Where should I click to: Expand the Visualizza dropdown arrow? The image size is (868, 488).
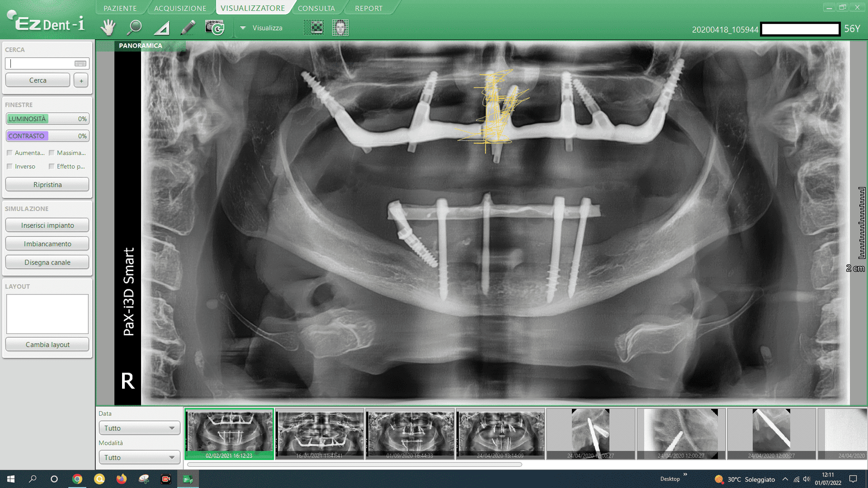(243, 28)
